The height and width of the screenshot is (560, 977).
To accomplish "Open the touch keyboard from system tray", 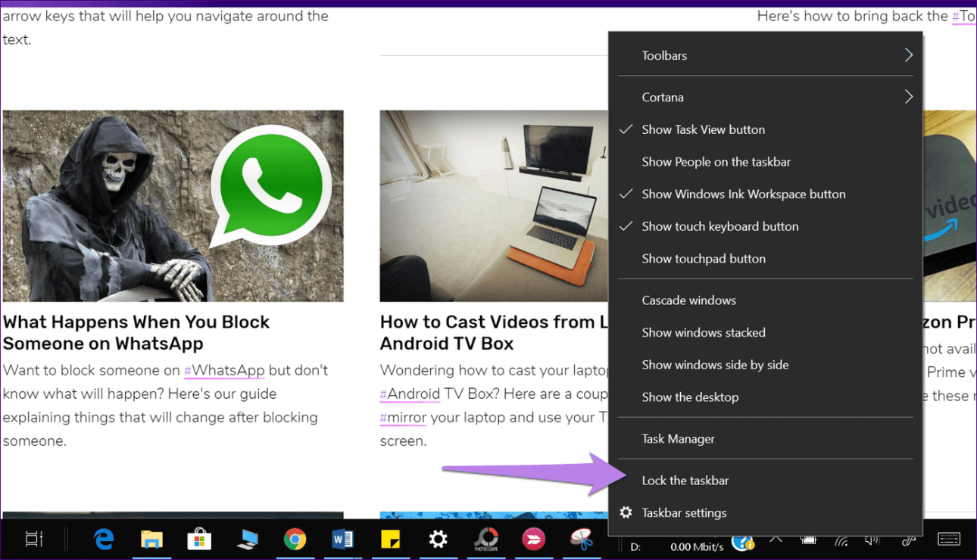I will pos(949,540).
